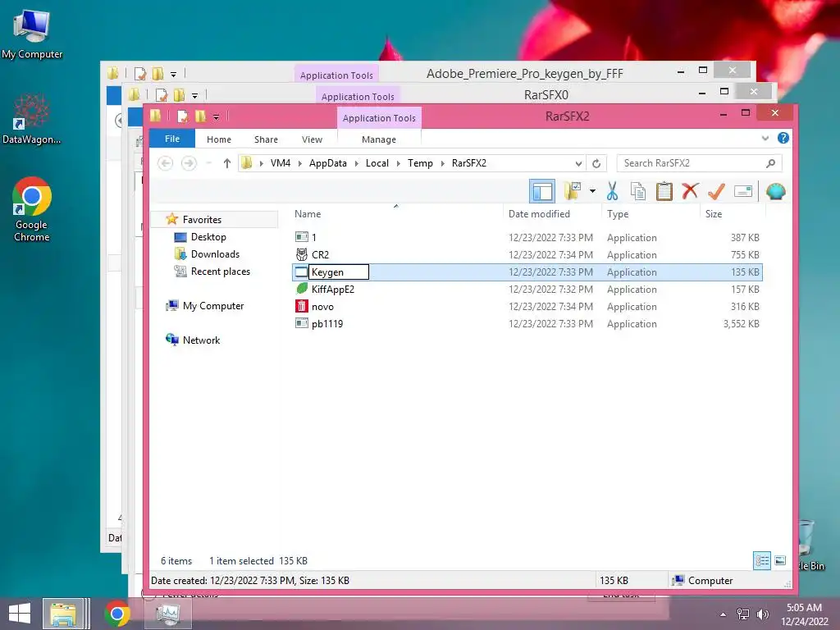Open the Home ribbon tab

tap(218, 139)
